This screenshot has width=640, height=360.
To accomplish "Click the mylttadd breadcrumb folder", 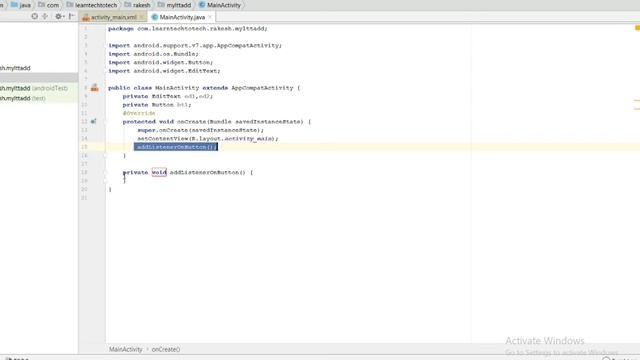I will (174, 5).
